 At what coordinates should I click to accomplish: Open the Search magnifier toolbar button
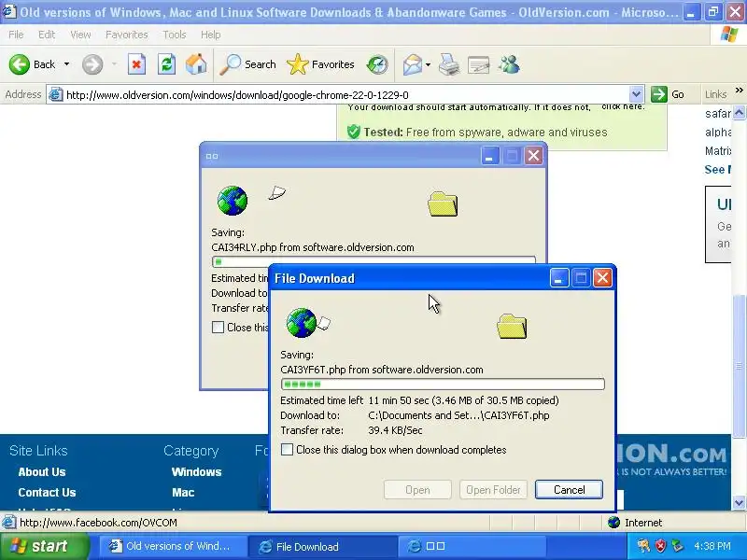click(248, 64)
